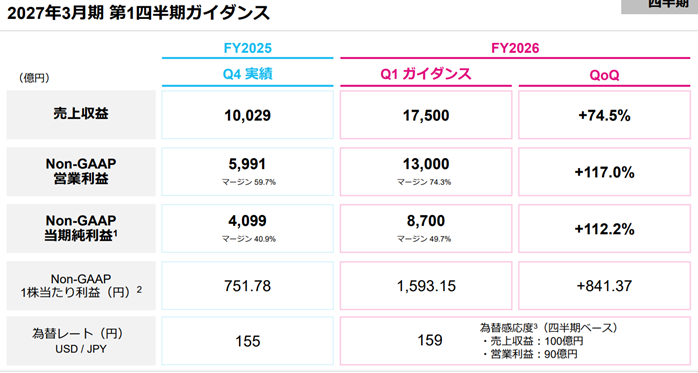Click the Q1 ガイダンス subheader
This screenshot has height=373, width=698.
coord(426,74)
